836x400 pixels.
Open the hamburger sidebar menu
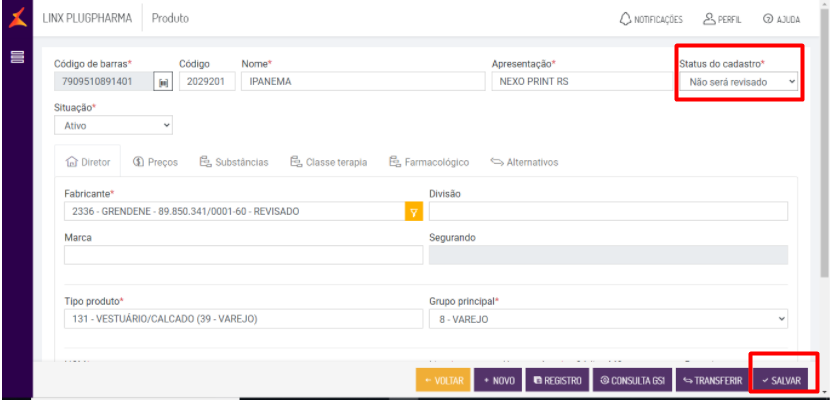pos(16,58)
